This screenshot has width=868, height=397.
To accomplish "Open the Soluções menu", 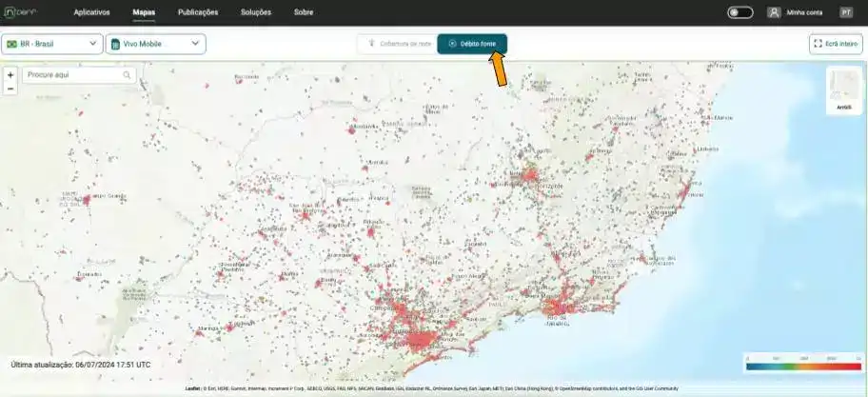I will [256, 12].
